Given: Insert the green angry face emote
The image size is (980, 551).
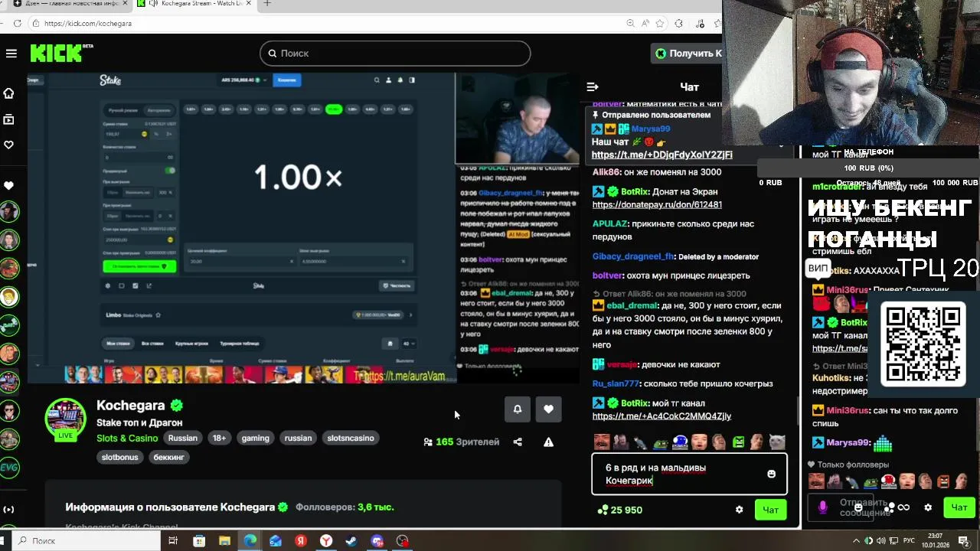Looking at the screenshot, I should [738, 442].
